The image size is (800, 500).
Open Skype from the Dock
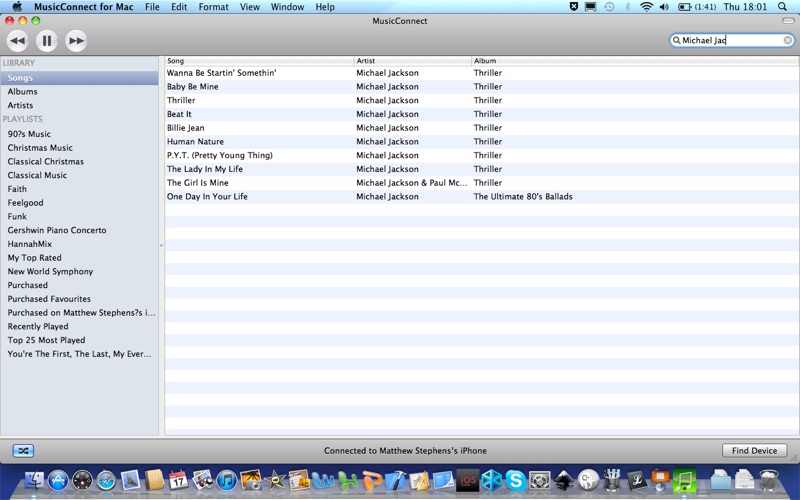point(515,480)
